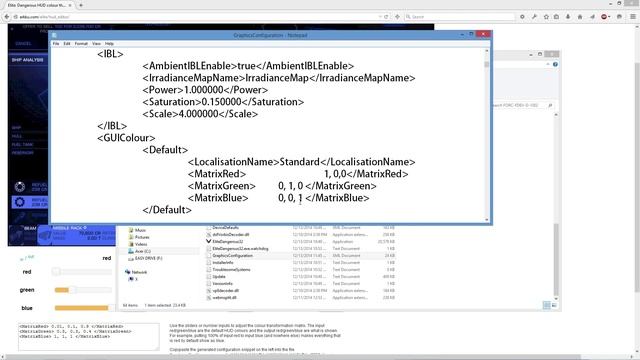The height and width of the screenshot is (360, 640).
Task: Click the LocalisationName Standard line in Notepad
Action: click(301, 162)
